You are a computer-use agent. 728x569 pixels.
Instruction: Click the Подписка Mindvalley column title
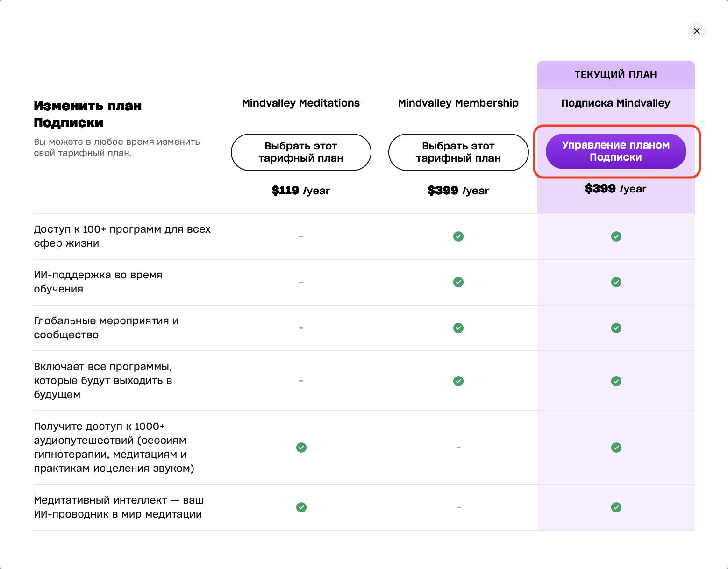616,103
